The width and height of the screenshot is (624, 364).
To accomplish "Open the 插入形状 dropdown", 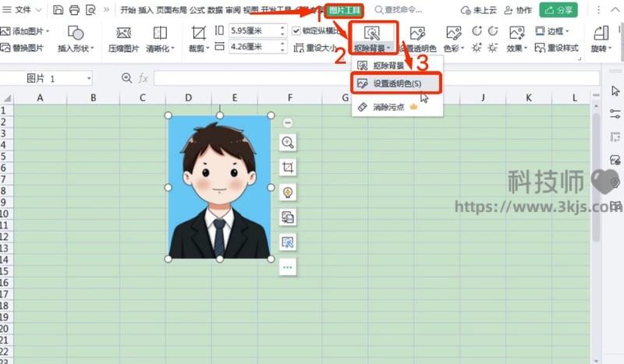I will pyautogui.click(x=92, y=48).
